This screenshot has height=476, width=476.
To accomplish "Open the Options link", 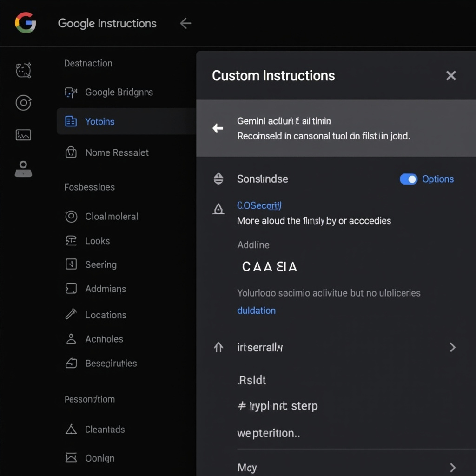I will [438, 179].
